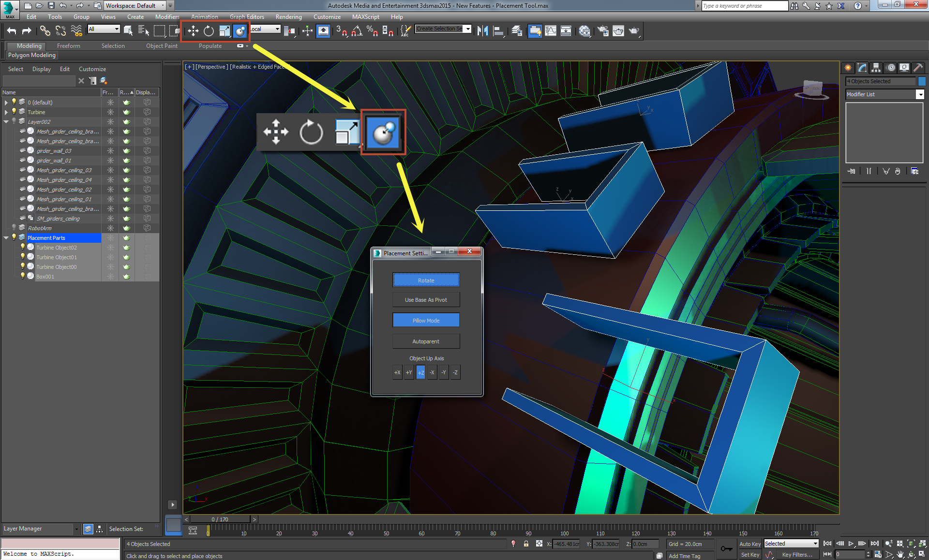Toggle visibility of RobotArm layer
The width and height of the screenshot is (929, 560).
point(13,228)
